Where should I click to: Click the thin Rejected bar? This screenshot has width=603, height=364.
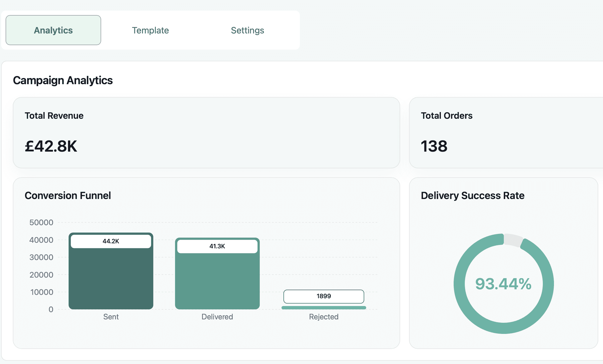click(324, 308)
